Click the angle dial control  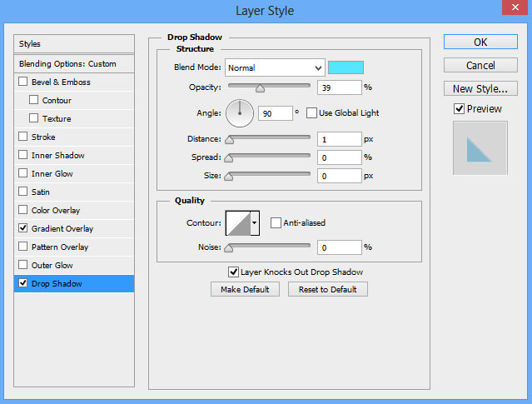tap(240, 112)
